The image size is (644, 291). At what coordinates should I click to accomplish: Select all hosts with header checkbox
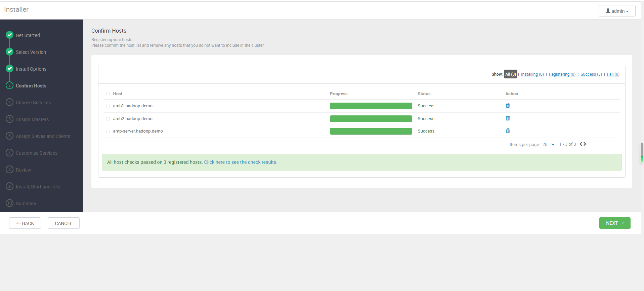tap(108, 94)
